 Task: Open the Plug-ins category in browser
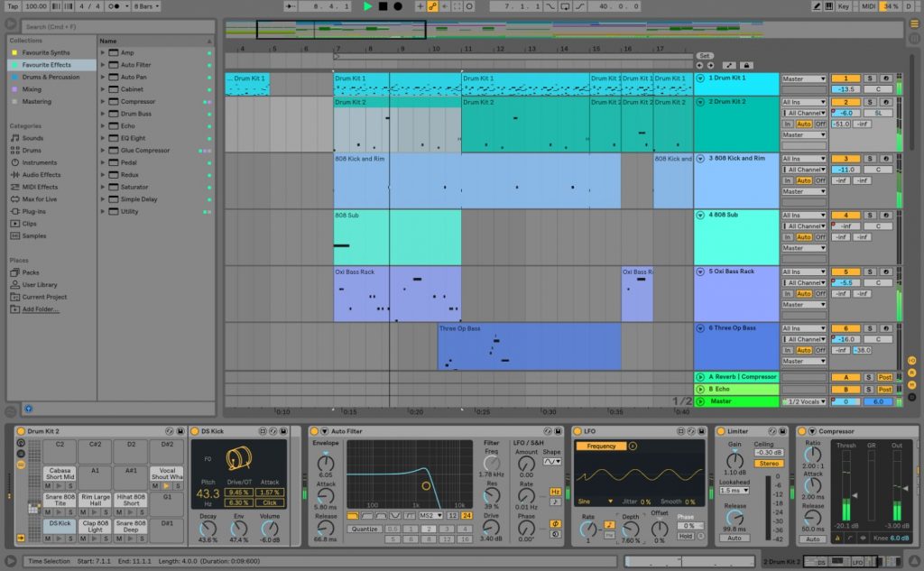coord(36,211)
